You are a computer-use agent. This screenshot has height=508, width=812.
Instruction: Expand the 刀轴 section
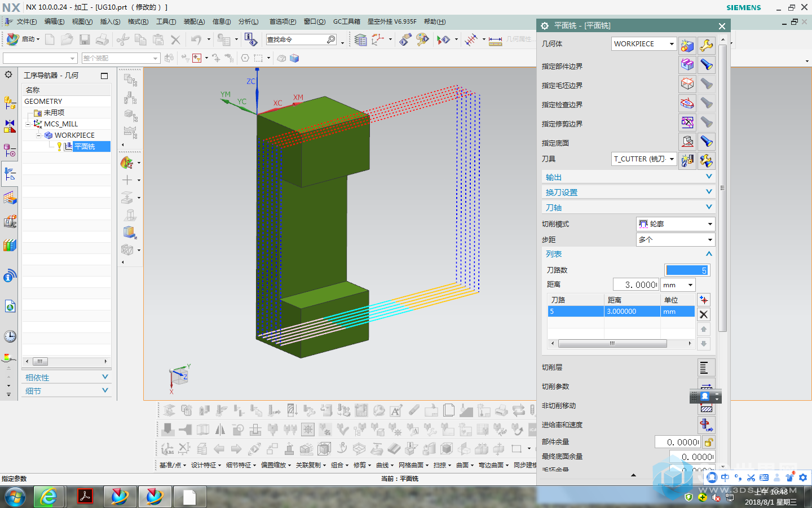[x=628, y=207]
